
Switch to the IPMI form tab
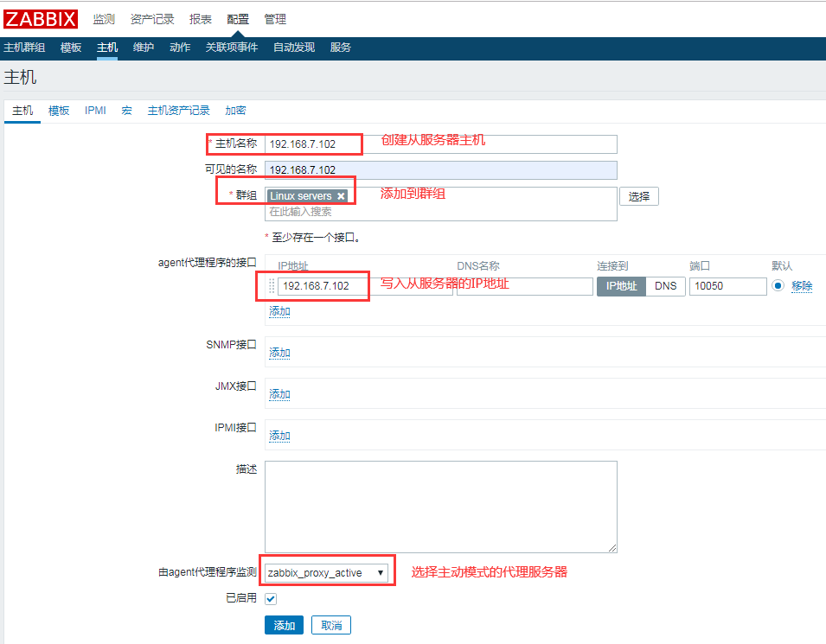(x=95, y=111)
